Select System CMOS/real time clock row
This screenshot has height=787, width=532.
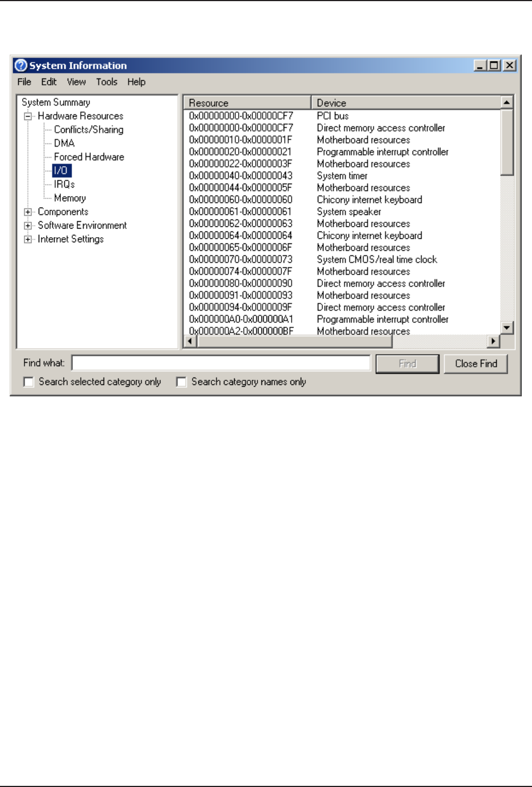pyautogui.click(x=342, y=259)
